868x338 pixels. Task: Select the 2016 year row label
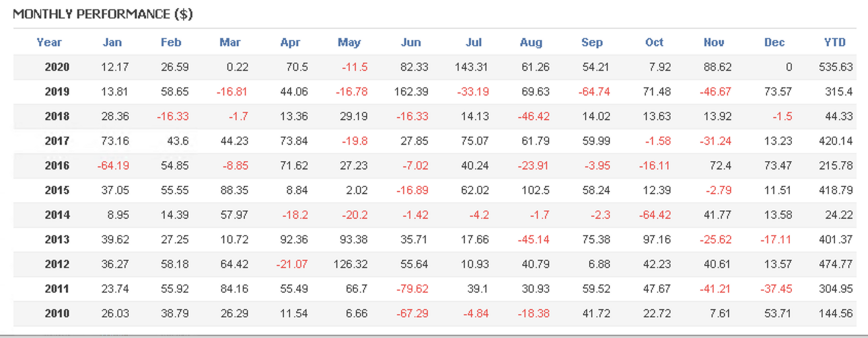click(57, 166)
